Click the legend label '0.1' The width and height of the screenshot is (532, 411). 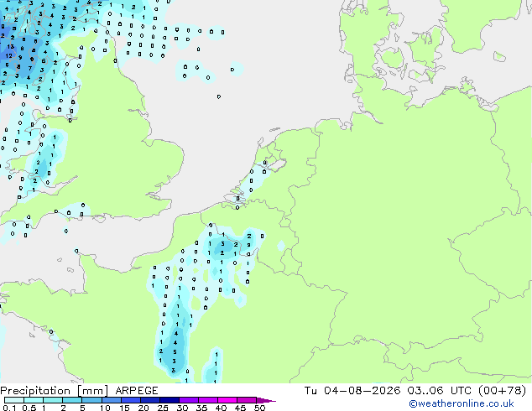coord(9,408)
